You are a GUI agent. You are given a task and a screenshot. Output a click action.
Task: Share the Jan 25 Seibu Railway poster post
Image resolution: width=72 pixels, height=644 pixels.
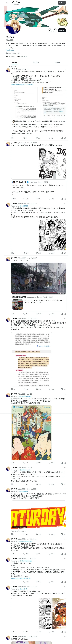[65, 463]
